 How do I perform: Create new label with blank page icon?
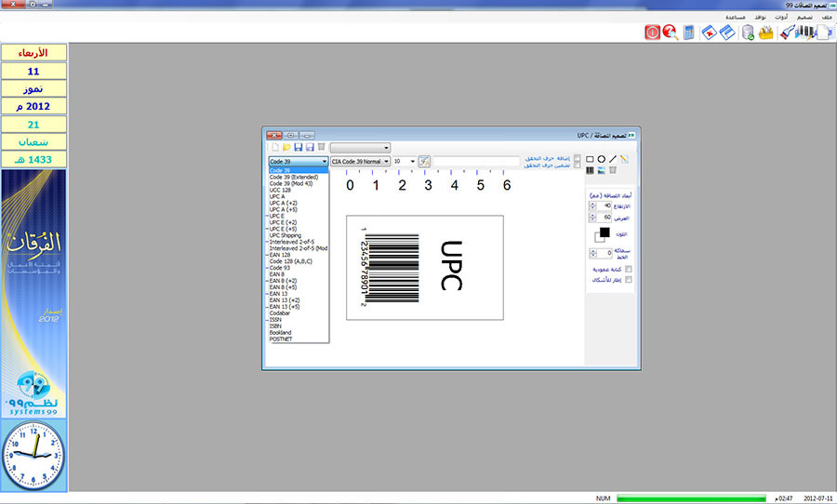coord(275,147)
